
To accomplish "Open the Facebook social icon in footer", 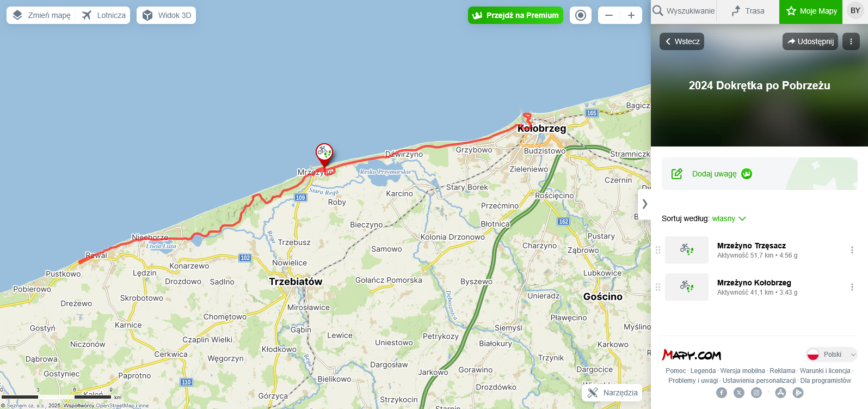I will (722, 393).
